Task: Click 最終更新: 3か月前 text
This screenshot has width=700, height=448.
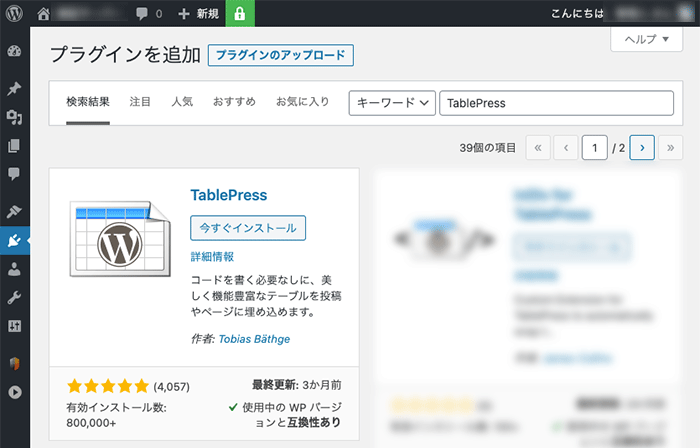Action: click(x=297, y=385)
